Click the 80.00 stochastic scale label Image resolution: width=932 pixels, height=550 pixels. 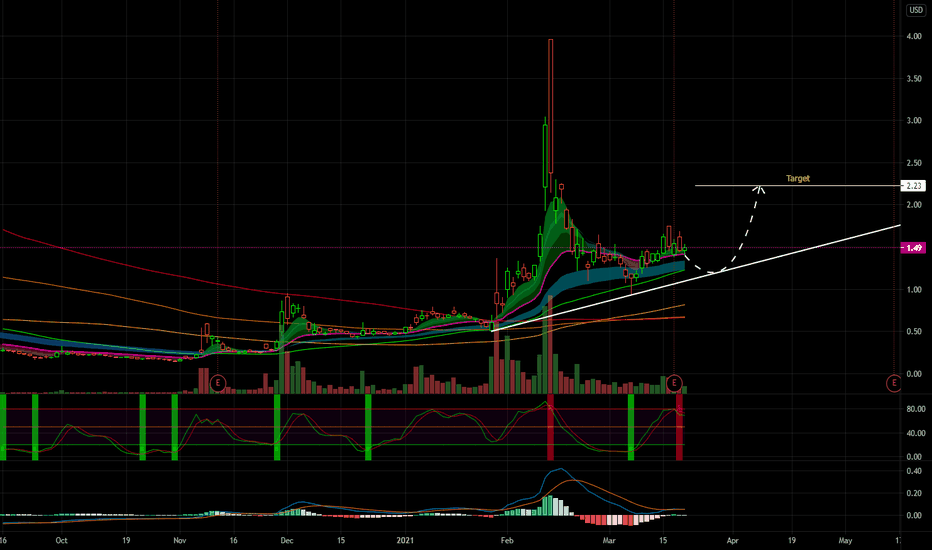(x=915, y=409)
